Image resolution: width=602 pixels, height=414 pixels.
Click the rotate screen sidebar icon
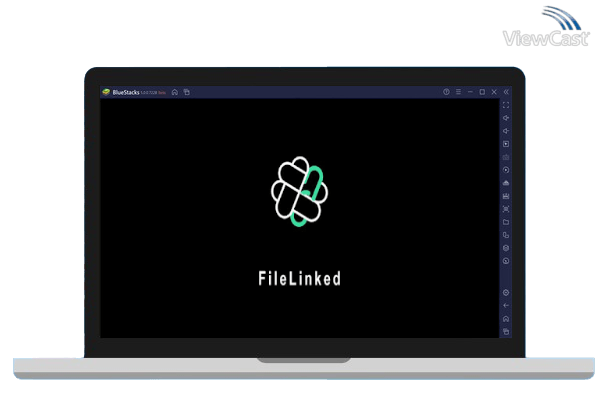506,235
